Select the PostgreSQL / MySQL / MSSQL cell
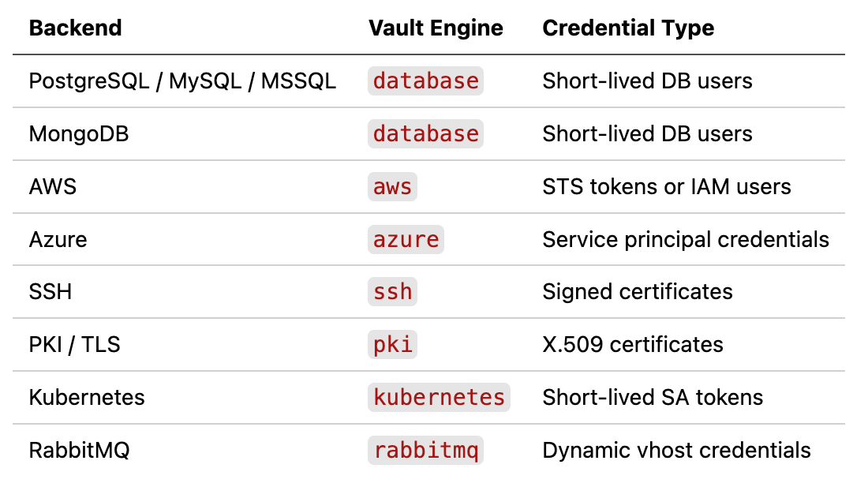The image size is (868, 483). [x=183, y=80]
